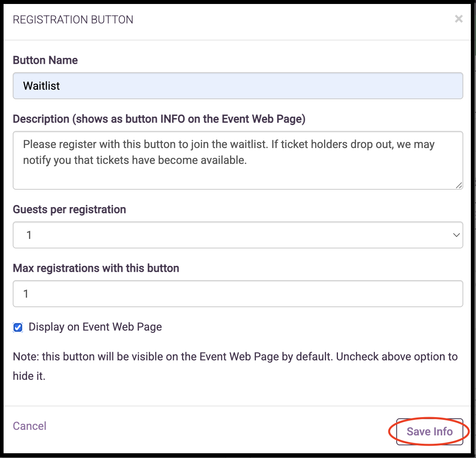Click the '1' value in Max registrations
Screen dimensions: 476x458
click(x=26, y=294)
